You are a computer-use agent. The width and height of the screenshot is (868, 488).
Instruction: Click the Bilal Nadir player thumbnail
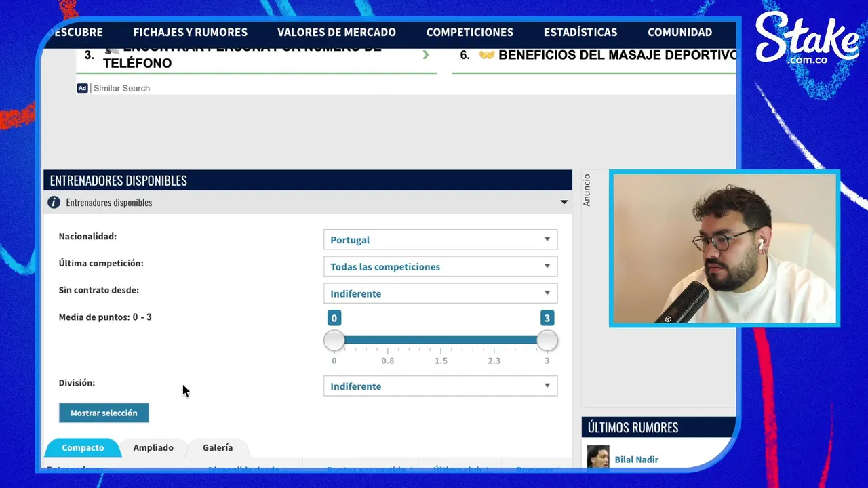pos(598,456)
